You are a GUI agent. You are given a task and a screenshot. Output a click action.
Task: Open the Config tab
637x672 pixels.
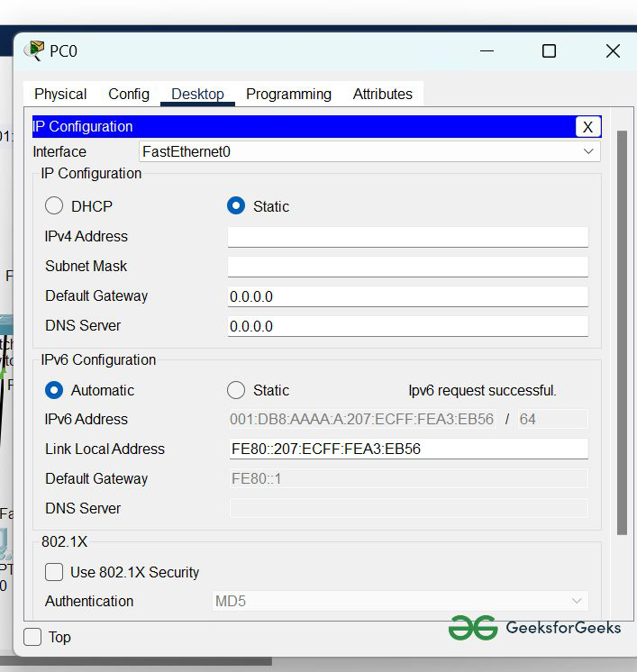click(x=129, y=94)
